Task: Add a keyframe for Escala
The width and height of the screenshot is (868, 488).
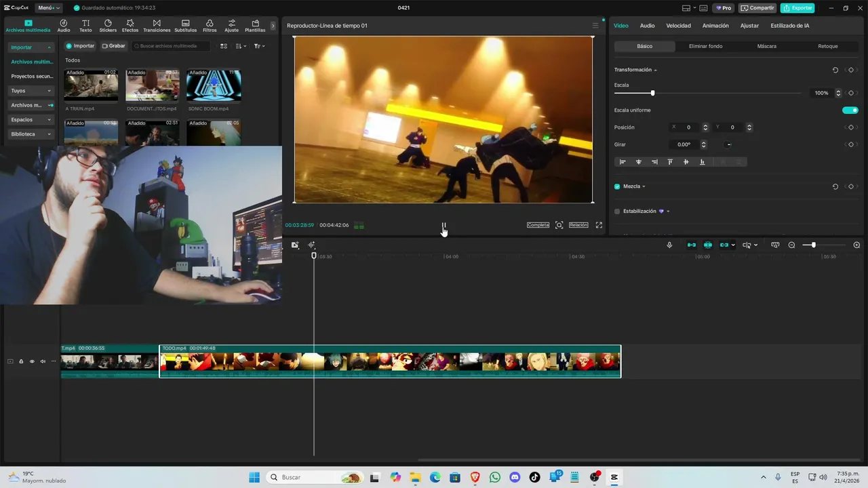Action: click(851, 93)
